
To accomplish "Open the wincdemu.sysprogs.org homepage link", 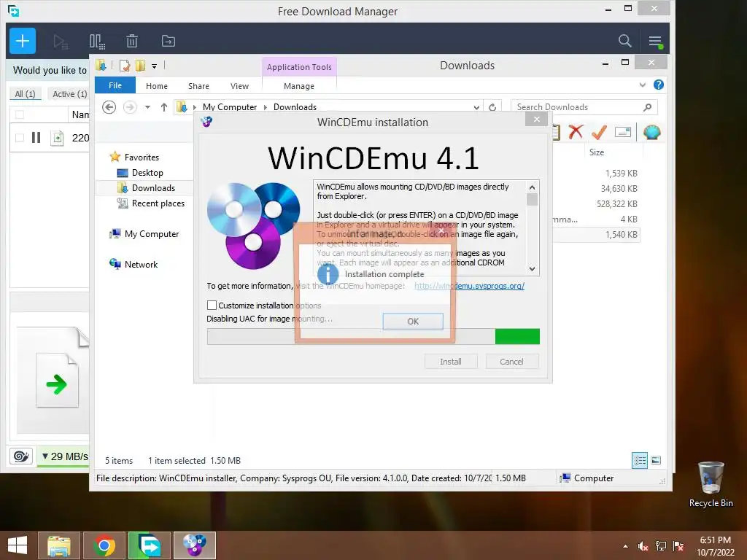I will pos(469,286).
